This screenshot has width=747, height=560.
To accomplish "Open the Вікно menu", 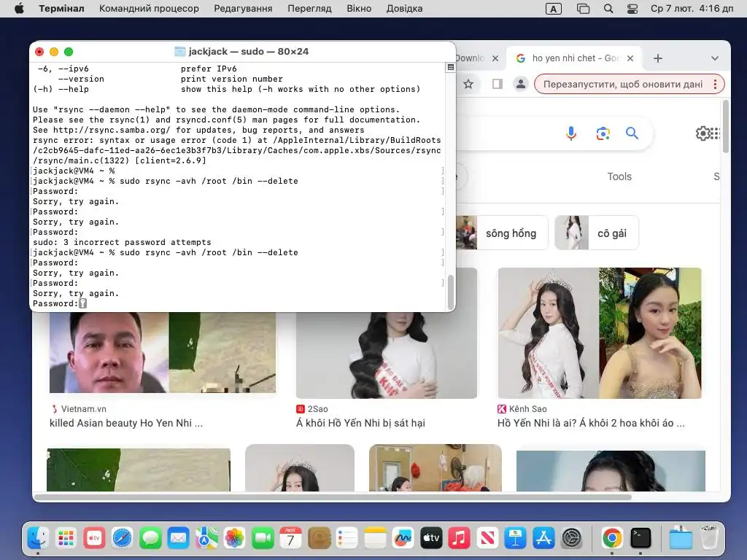I will point(359,9).
